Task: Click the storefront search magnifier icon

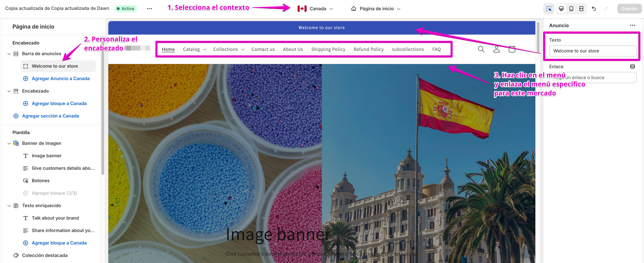Action: (x=481, y=49)
